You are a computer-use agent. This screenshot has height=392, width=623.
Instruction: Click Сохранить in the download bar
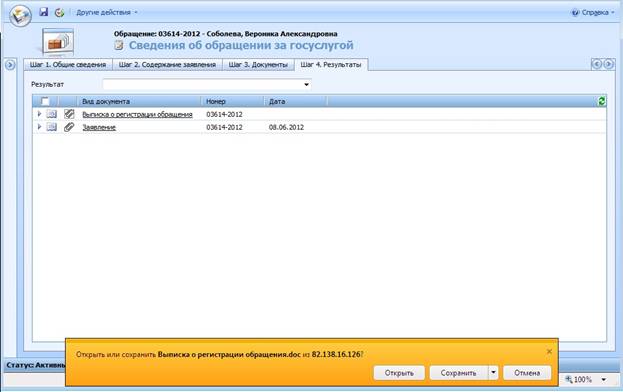tap(459, 373)
